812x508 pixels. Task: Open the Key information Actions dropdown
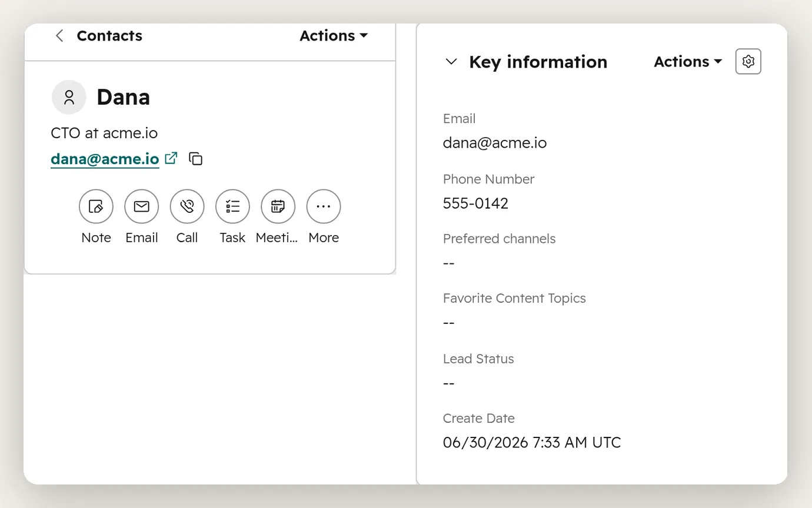pos(688,62)
